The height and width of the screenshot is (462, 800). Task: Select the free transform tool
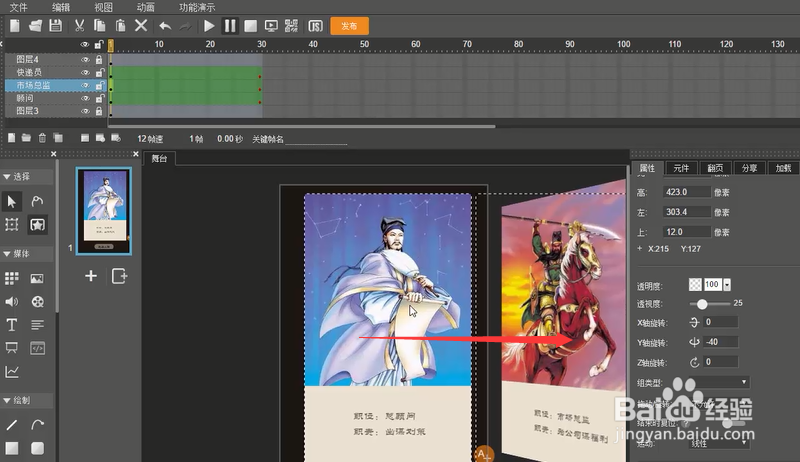coord(12,224)
